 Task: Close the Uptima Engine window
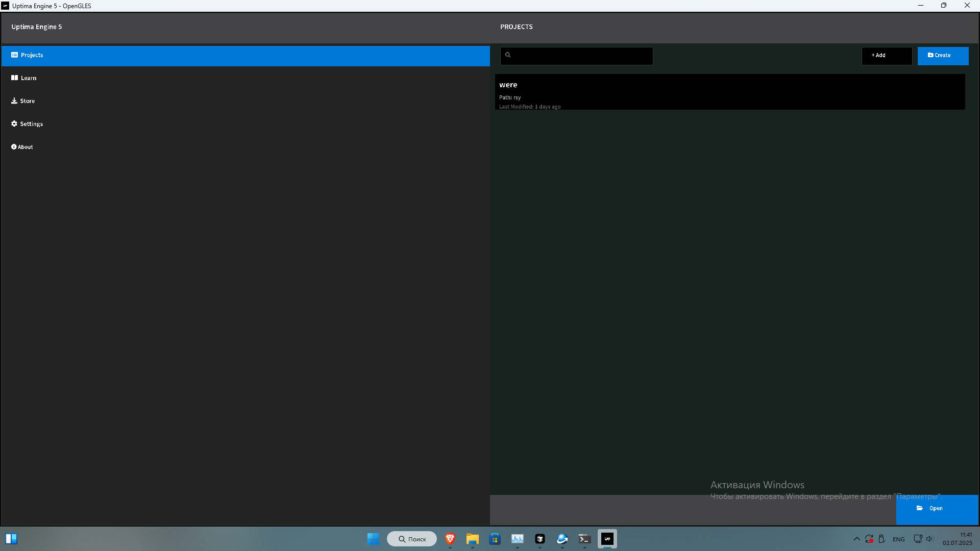967,6
